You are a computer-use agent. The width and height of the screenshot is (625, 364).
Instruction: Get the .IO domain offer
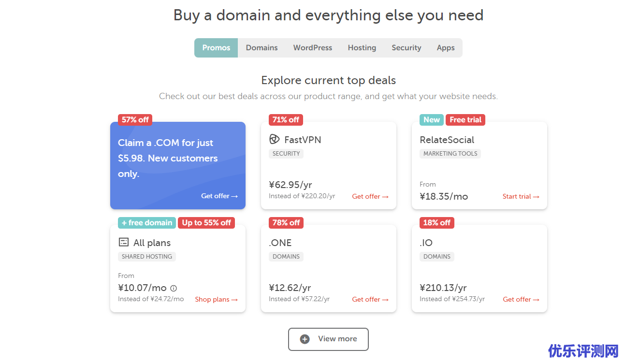tap(521, 299)
